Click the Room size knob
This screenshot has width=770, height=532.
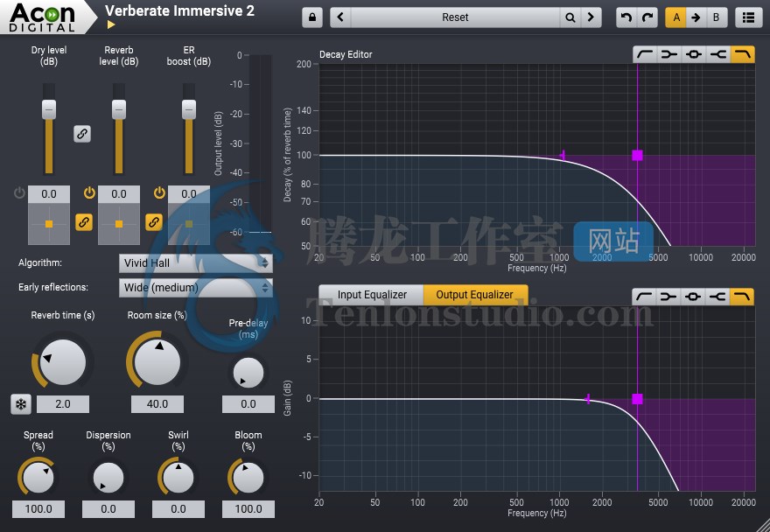click(157, 362)
